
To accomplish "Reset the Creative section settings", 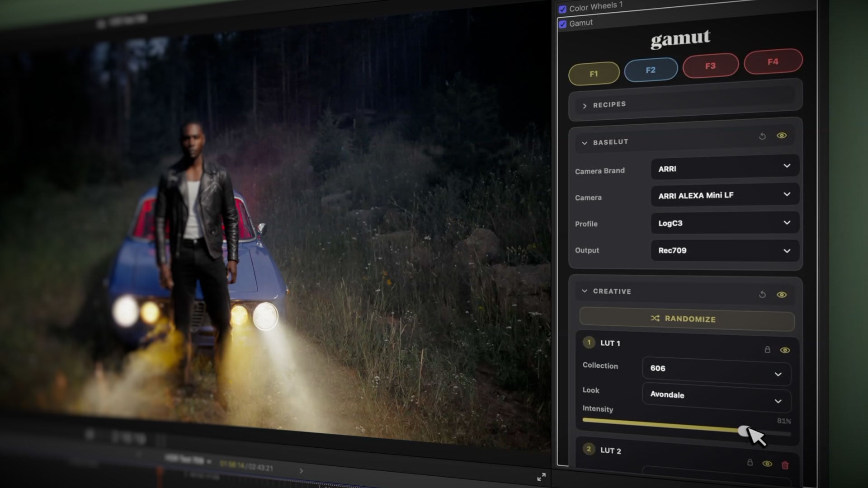I will coord(762,295).
